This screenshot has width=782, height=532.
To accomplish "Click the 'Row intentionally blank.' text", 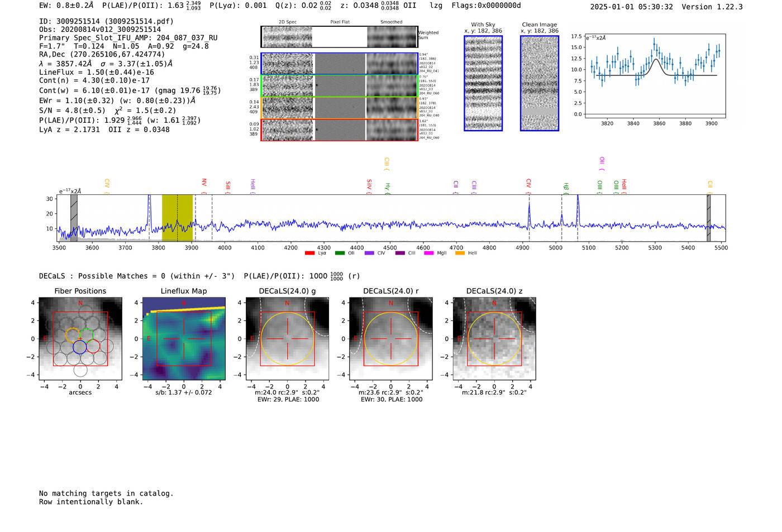I will [x=91, y=502].
